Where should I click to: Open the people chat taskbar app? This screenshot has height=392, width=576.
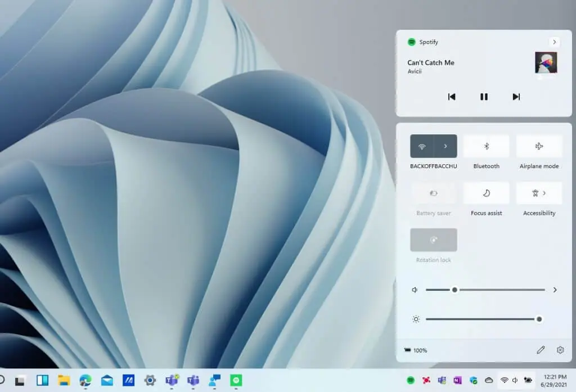214,380
